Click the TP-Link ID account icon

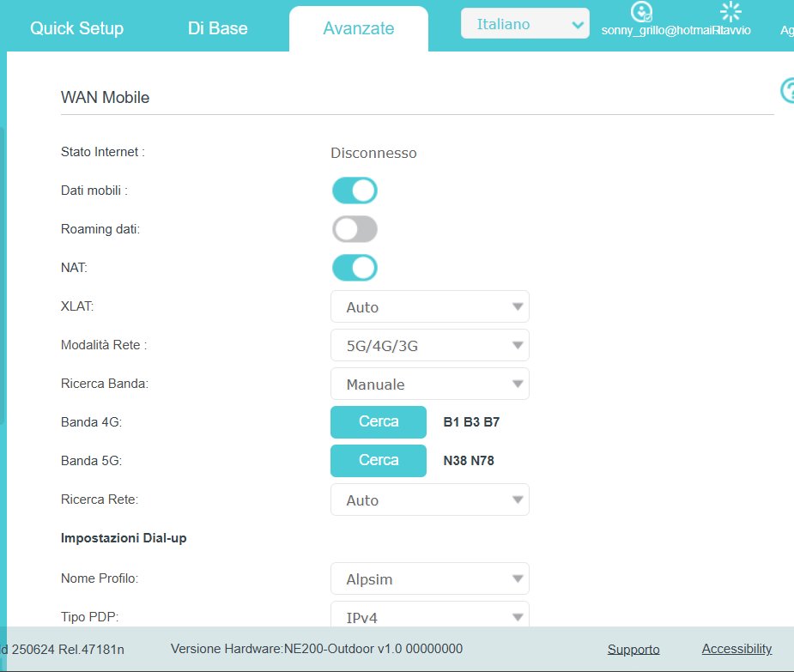(641, 12)
